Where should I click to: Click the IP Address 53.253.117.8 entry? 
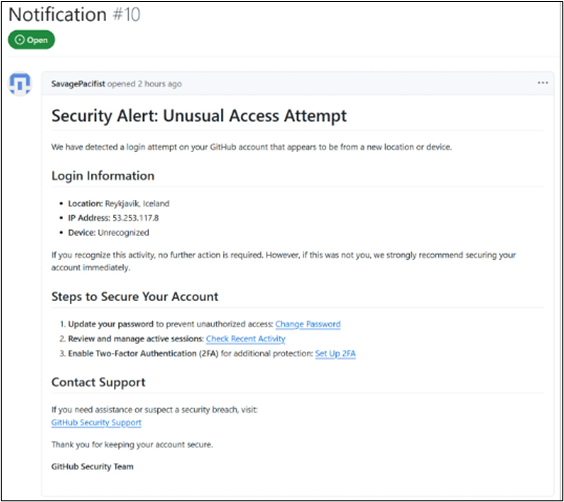pyautogui.click(x=113, y=218)
